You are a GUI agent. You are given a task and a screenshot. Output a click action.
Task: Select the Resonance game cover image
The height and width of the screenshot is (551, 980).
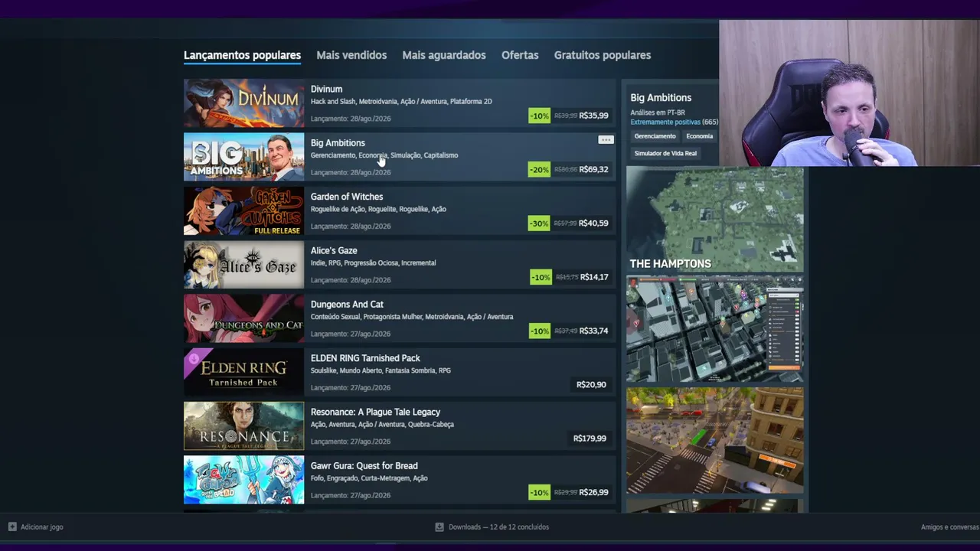click(243, 426)
